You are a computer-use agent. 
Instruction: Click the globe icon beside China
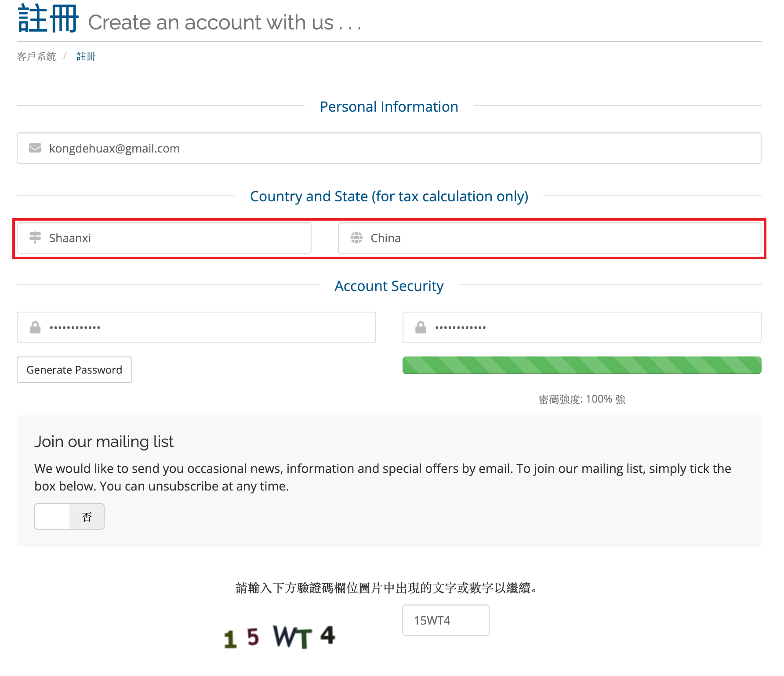(356, 238)
